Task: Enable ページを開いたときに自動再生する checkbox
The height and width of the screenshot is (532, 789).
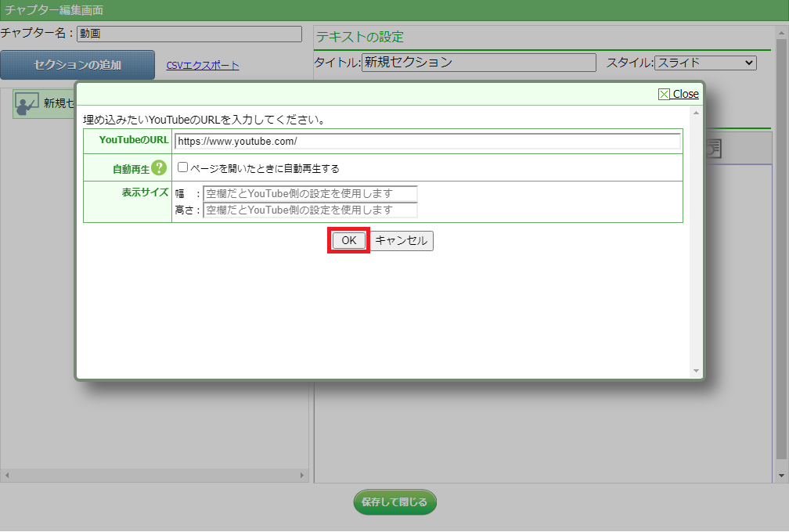Action: [x=182, y=167]
